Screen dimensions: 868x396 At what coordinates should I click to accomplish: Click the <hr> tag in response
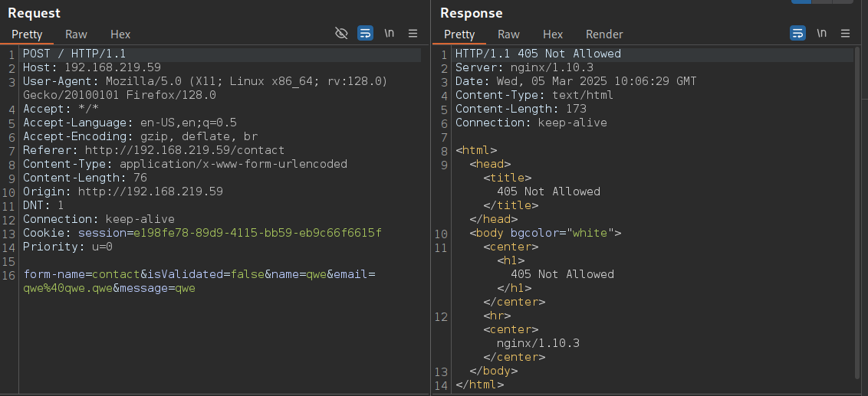(497, 316)
